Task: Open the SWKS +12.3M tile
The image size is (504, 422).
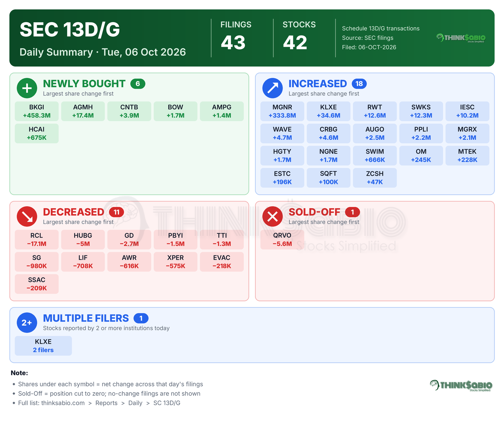Action: click(x=421, y=111)
